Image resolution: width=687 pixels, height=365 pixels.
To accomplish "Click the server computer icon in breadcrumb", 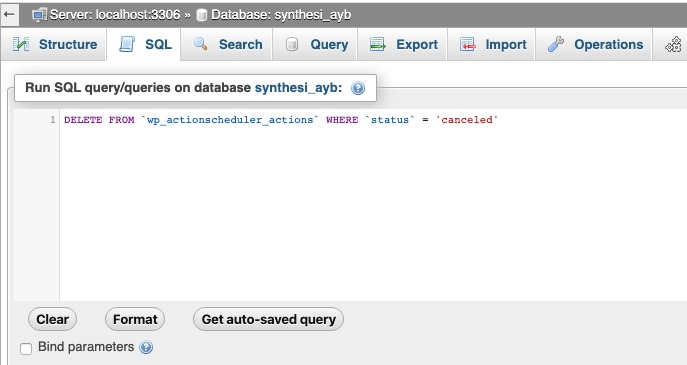I will point(39,15).
